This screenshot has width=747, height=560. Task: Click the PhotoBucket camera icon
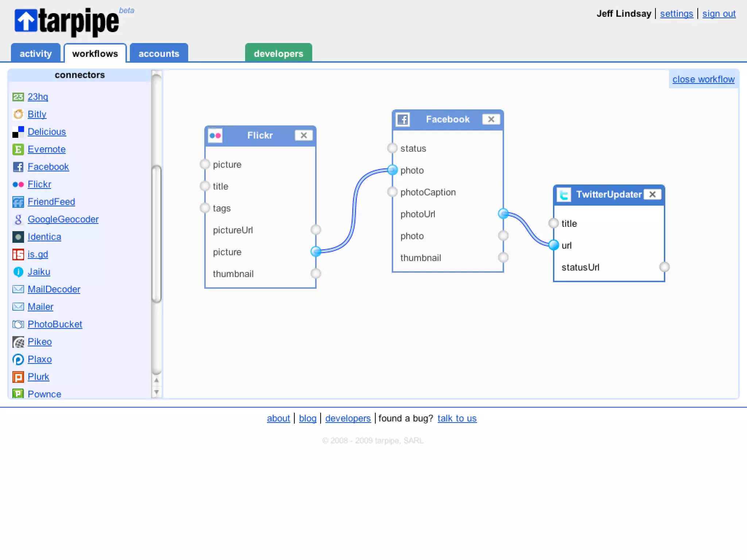18,324
